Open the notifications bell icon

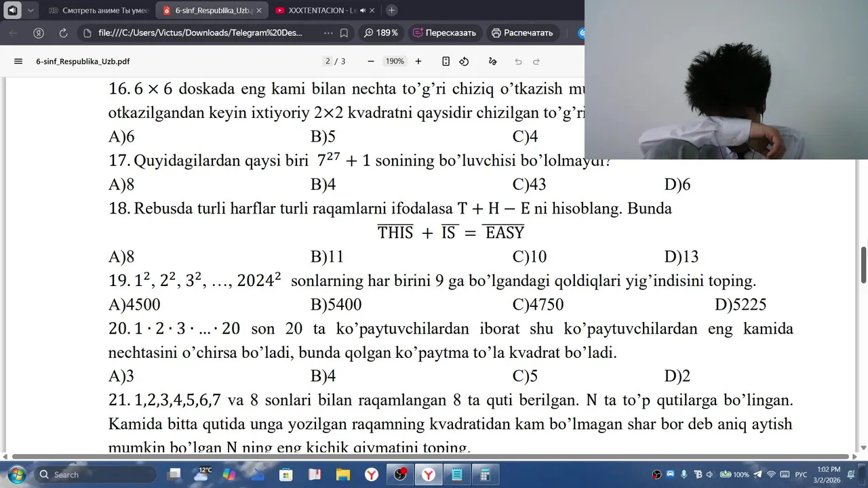coord(851,474)
